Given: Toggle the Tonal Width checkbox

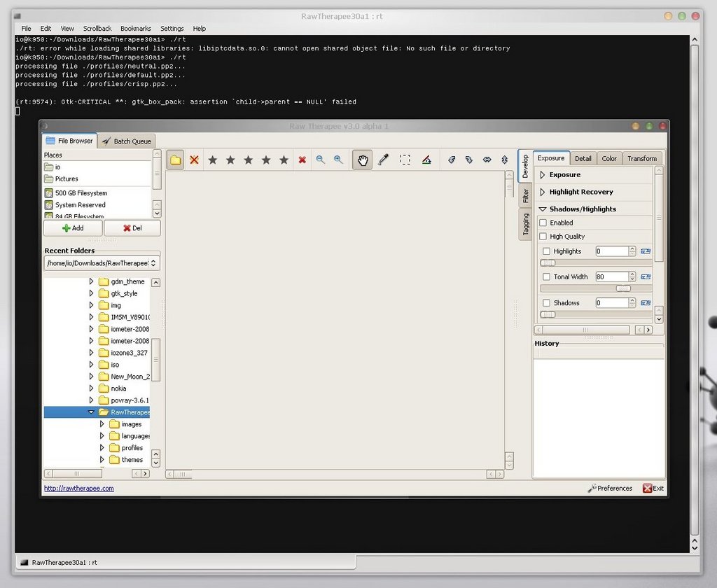Looking at the screenshot, I should (546, 276).
